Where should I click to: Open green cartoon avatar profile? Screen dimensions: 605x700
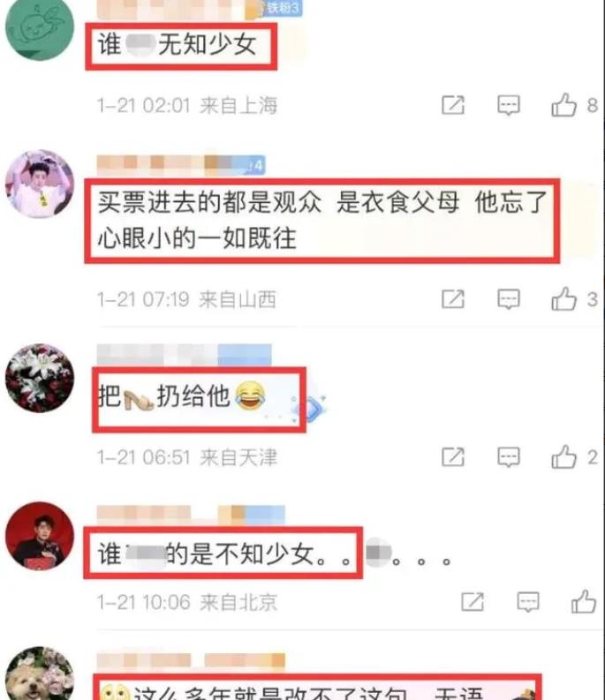click(x=40, y=27)
